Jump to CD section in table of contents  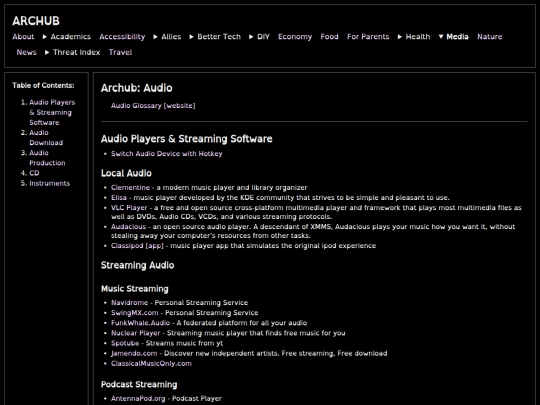34,173
